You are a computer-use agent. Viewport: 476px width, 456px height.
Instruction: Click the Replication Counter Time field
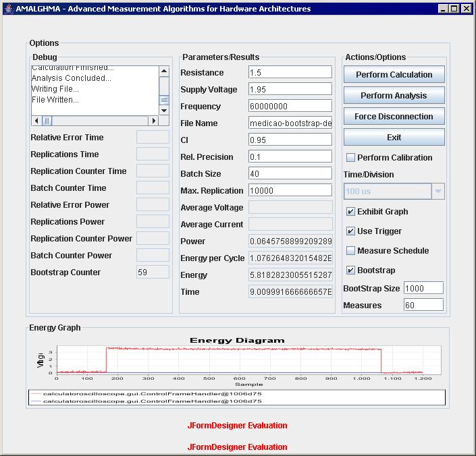[153, 171]
